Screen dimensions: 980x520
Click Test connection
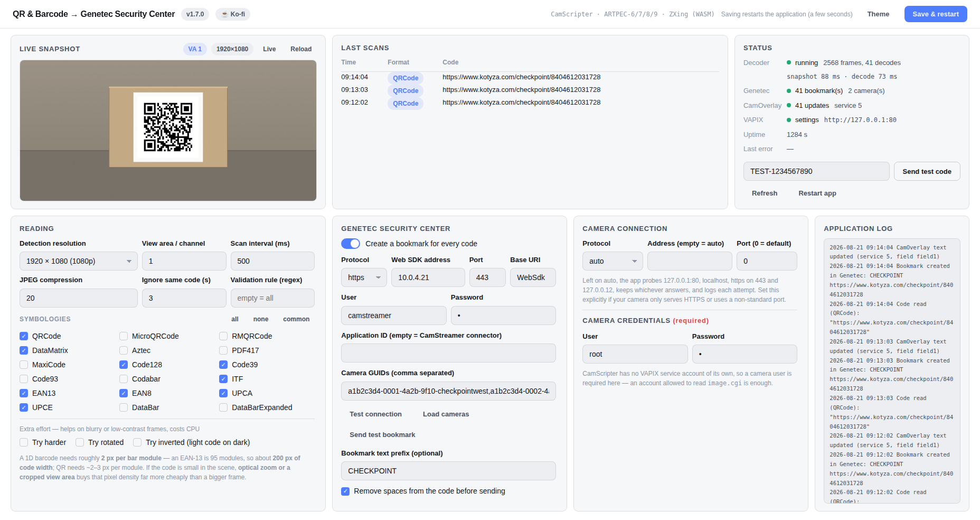[375, 414]
